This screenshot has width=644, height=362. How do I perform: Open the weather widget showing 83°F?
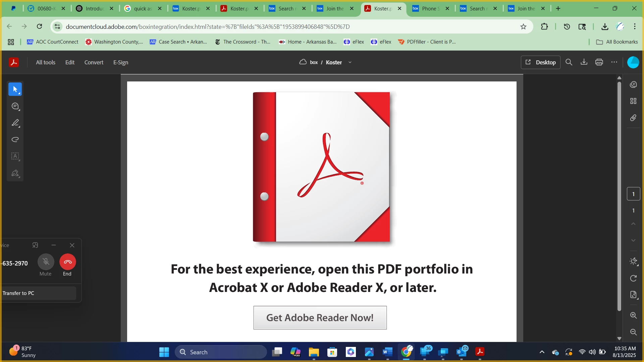click(22, 352)
